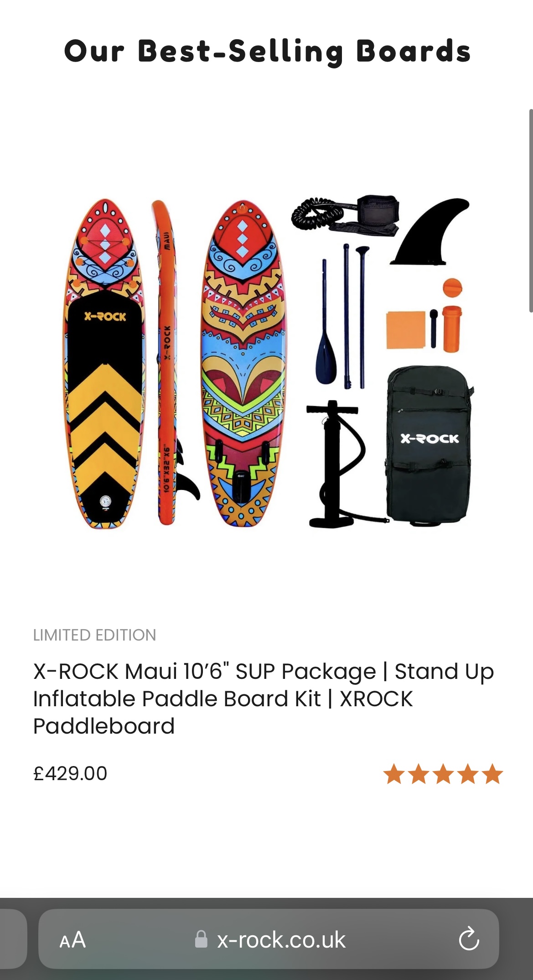Click the £429.00 price text
Viewport: 533px width, 980px height.
(x=70, y=773)
